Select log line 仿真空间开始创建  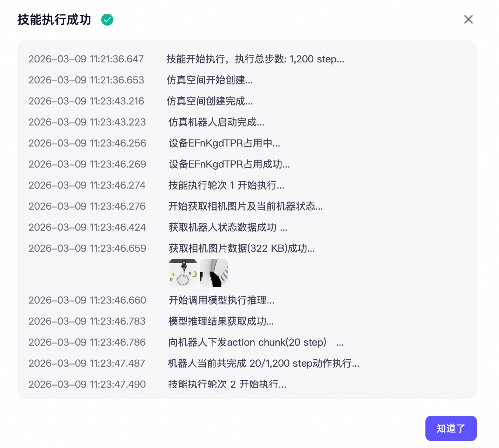click(210, 80)
